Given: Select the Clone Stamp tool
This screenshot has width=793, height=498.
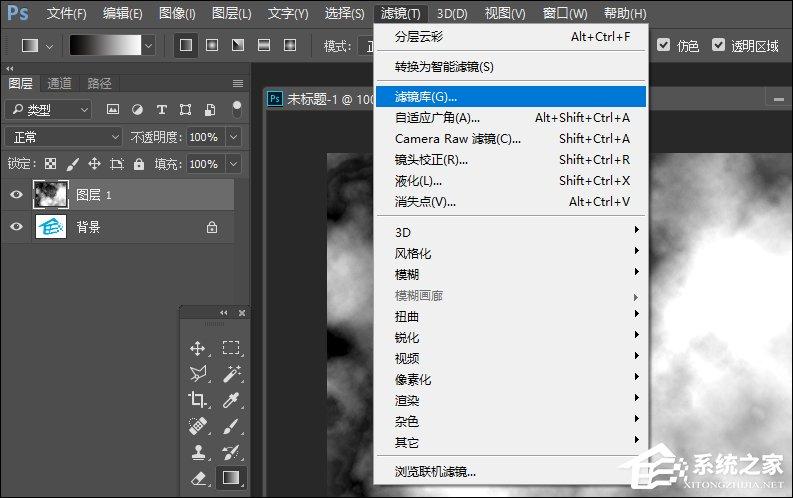Looking at the screenshot, I should click(x=198, y=452).
